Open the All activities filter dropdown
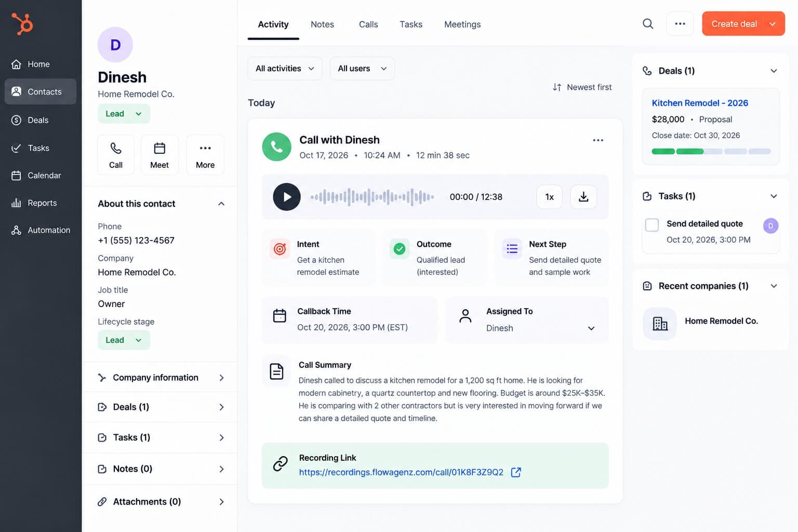Screen dimensions: 798x532 (x=285, y=69)
